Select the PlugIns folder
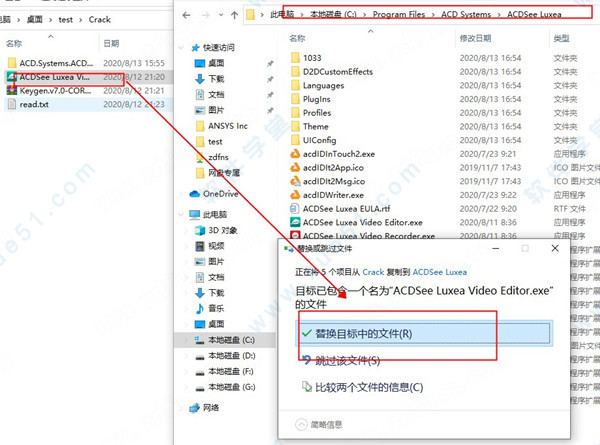Screen dimensions: 600x445 [x=316, y=99]
